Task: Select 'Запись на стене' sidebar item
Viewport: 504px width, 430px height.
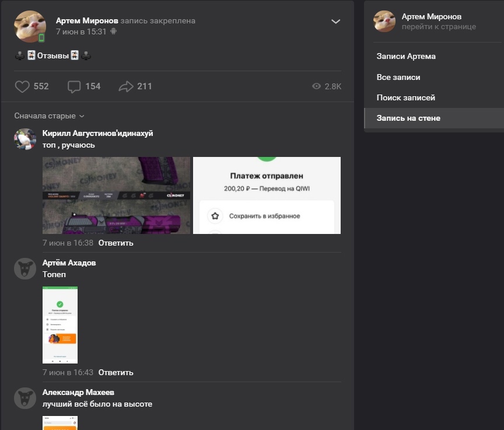Action: [x=408, y=118]
